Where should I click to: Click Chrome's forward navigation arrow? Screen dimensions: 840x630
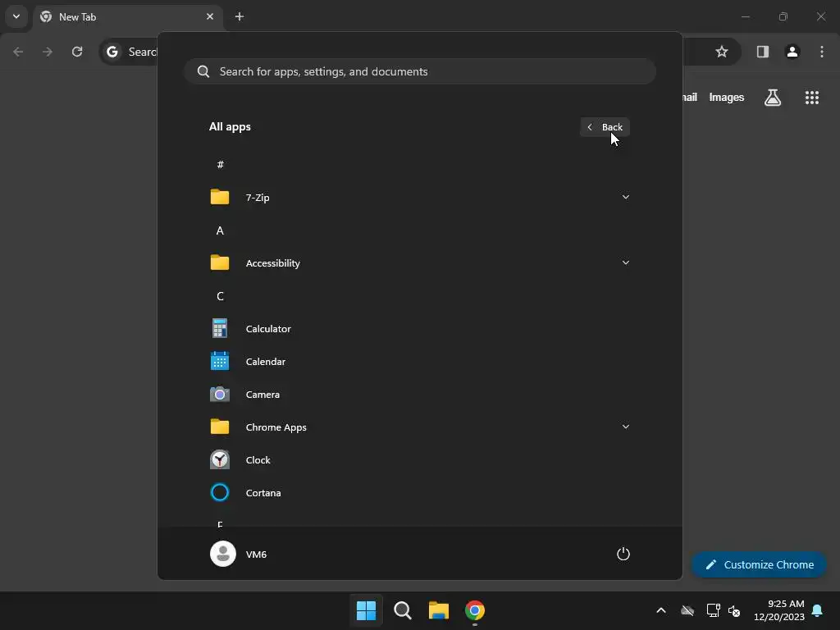coord(48,52)
